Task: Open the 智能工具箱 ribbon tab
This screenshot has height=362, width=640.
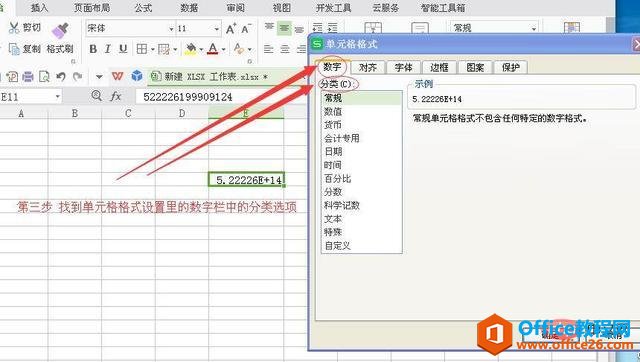Action: point(443,8)
